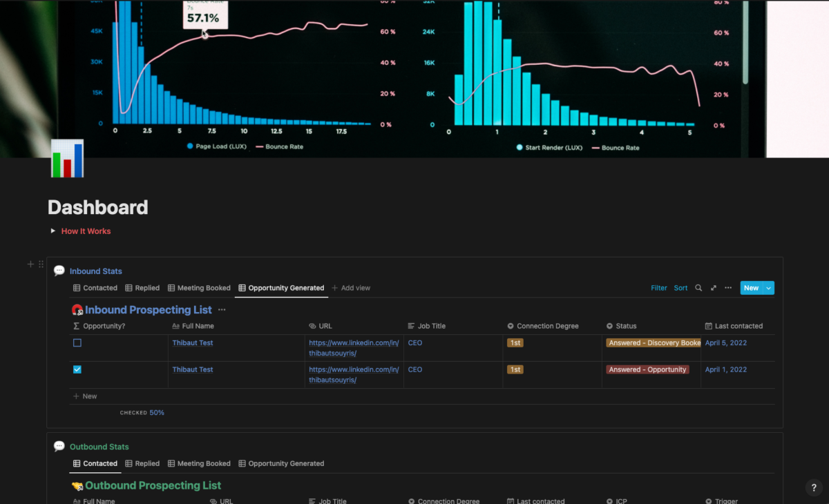Expand the How It Works toggle
This screenshot has height=504, width=829.
[x=53, y=231]
